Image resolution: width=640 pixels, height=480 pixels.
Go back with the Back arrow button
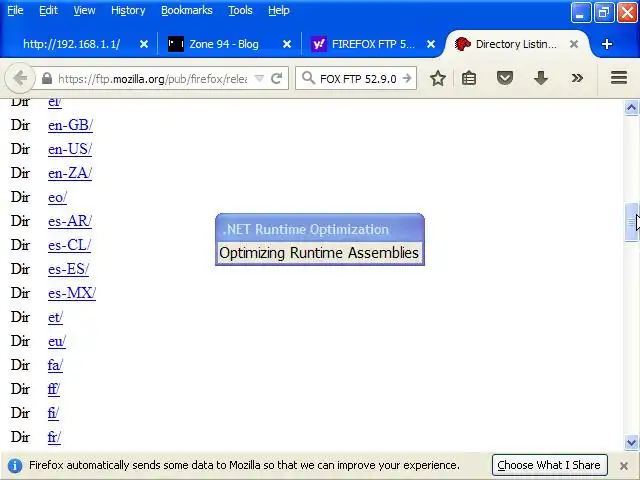[x=20, y=78]
